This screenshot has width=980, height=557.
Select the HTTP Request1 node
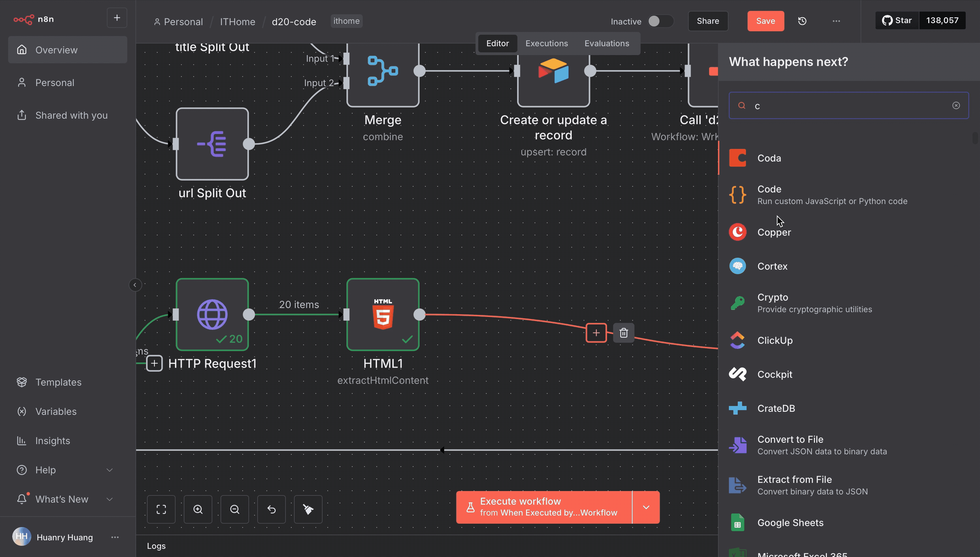pyautogui.click(x=212, y=315)
